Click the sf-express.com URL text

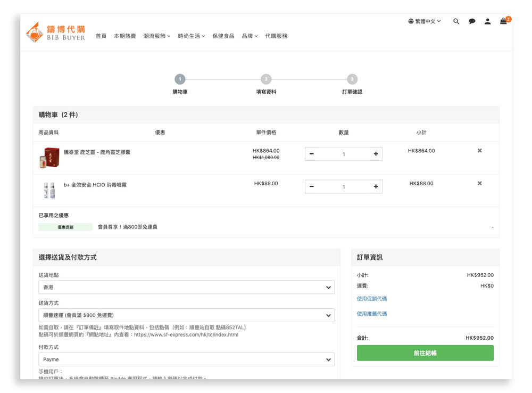(x=186, y=334)
